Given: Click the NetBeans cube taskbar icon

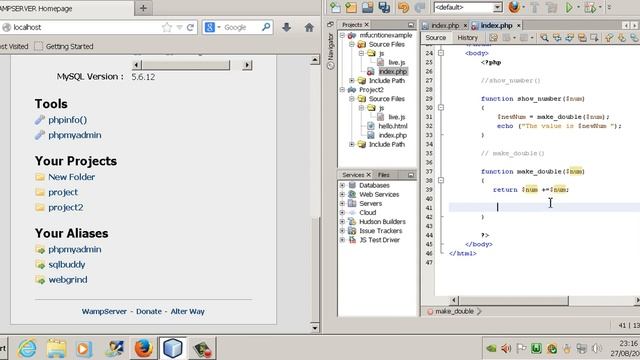Looking at the screenshot, I should pos(173,348).
